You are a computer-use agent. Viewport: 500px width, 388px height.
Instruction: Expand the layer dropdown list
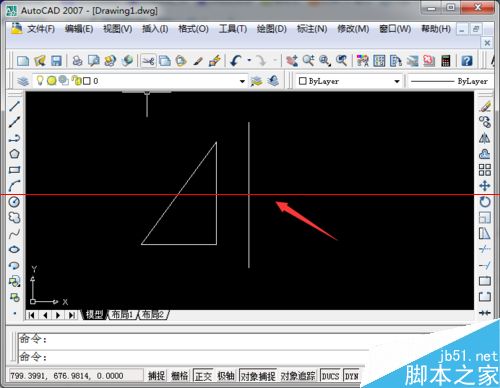(242, 81)
